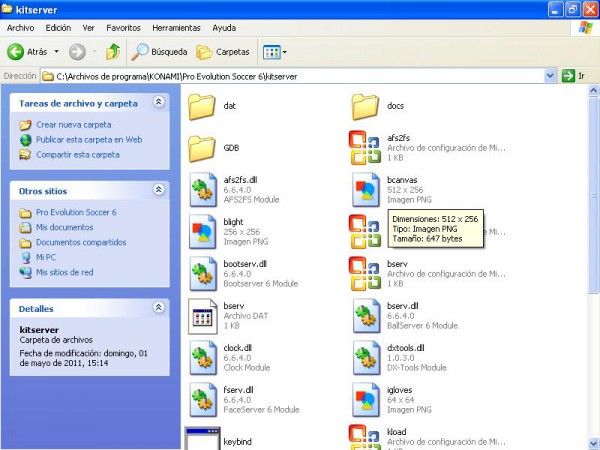Screen dimensions: 600x450
Task: Open Mis documentos link
Action: click(64, 227)
